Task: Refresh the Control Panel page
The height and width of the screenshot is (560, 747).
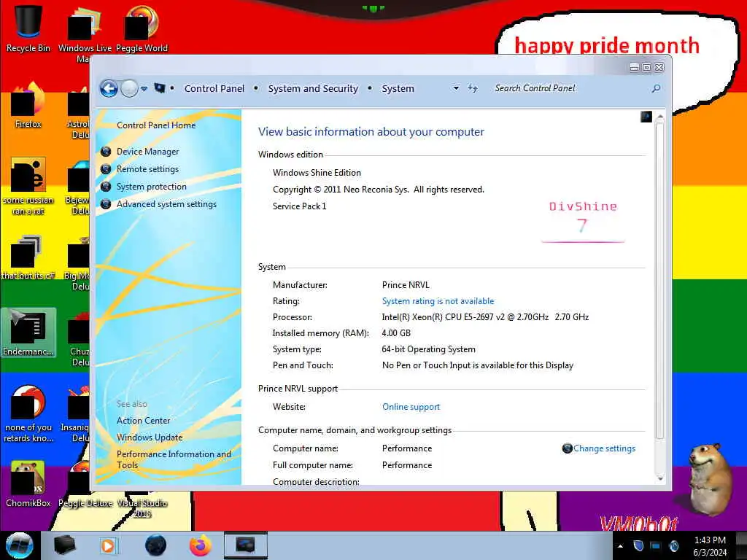Action: coord(473,88)
